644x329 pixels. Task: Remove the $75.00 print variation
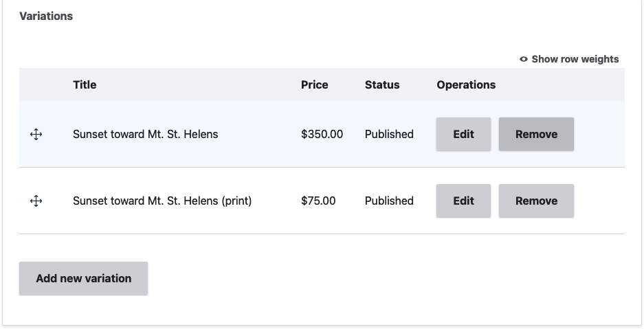point(536,201)
